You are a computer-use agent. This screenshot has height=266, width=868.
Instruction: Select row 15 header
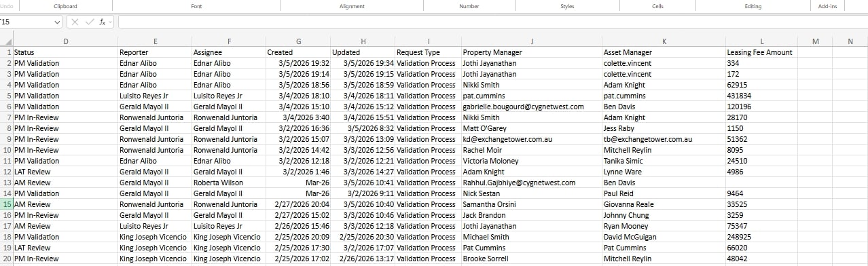click(6, 204)
